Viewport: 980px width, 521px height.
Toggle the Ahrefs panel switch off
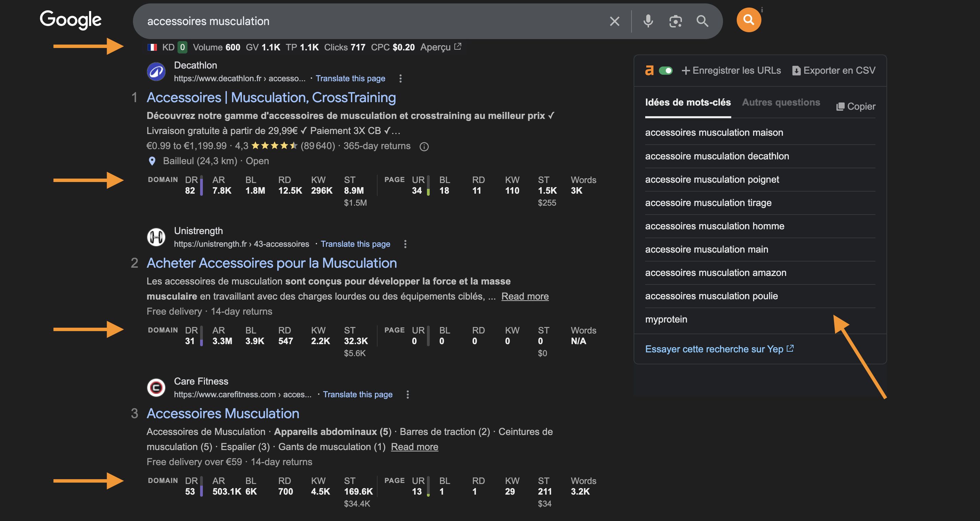tap(666, 70)
